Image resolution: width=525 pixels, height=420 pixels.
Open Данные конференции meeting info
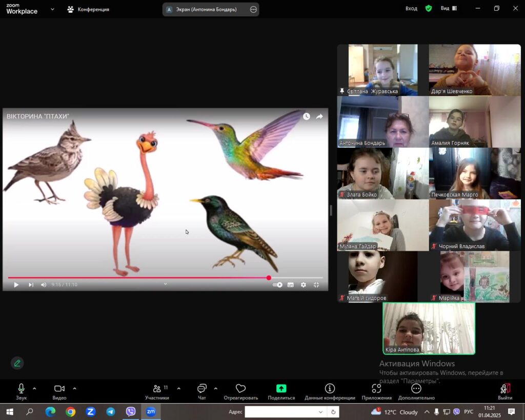pyautogui.click(x=330, y=391)
